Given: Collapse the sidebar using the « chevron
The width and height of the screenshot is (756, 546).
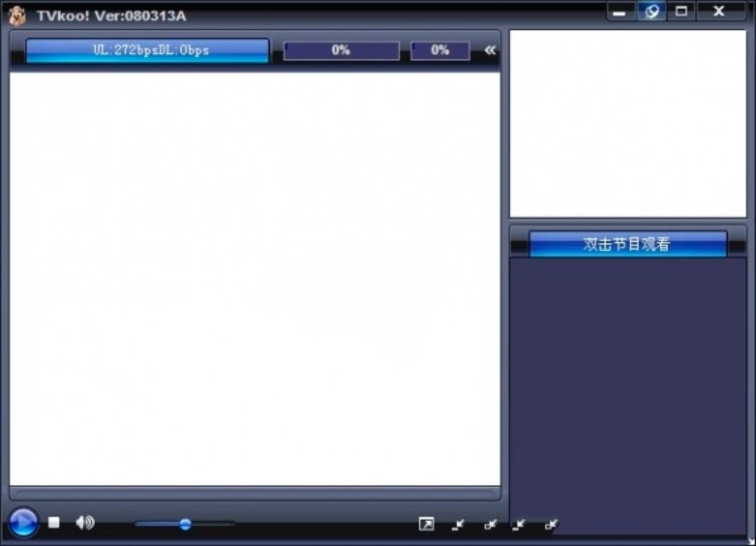Looking at the screenshot, I should (490, 50).
